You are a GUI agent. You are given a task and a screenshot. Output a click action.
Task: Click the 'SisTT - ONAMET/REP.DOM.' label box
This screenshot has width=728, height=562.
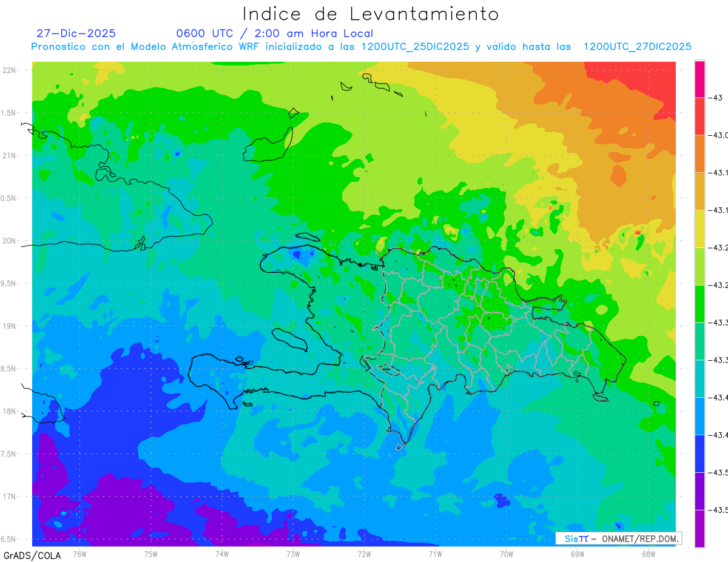(x=618, y=538)
